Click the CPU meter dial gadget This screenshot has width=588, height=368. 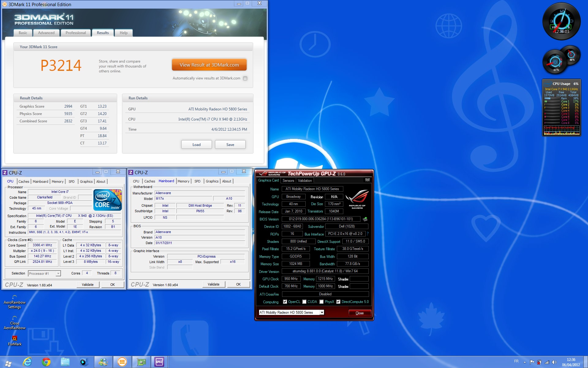coord(555,62)
